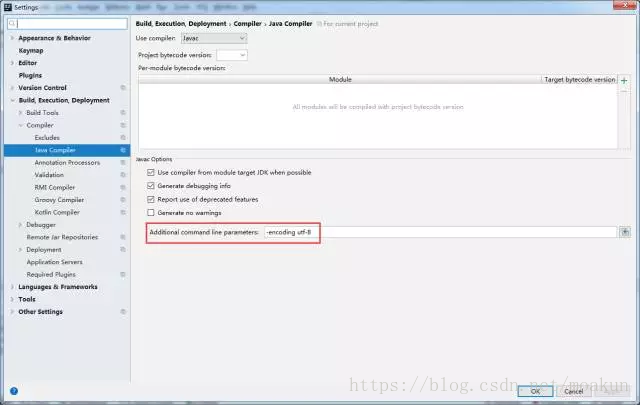The width and height of the screenshot is (640, 405).
Task: Click project-level icon beside Version Control
Action: point(123,88)
